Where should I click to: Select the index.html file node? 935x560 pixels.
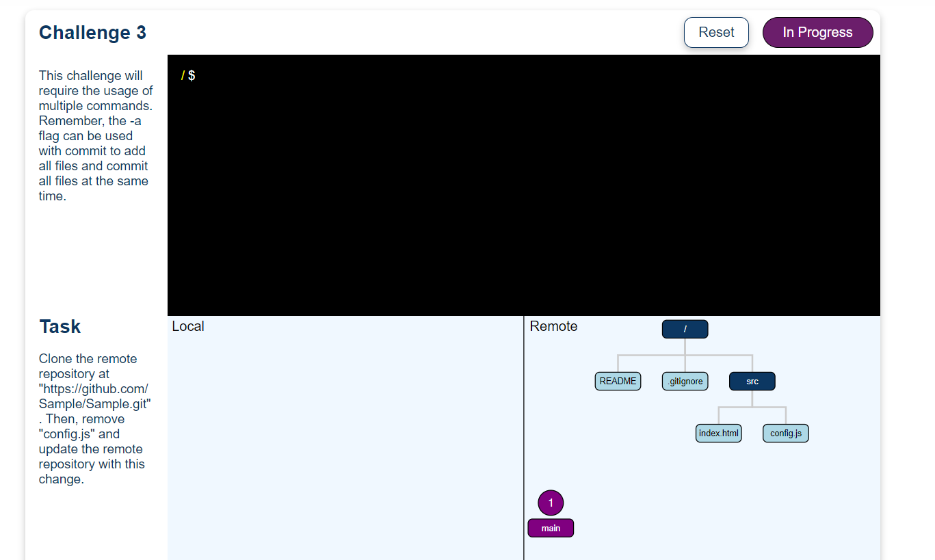(x=718, y=433)
